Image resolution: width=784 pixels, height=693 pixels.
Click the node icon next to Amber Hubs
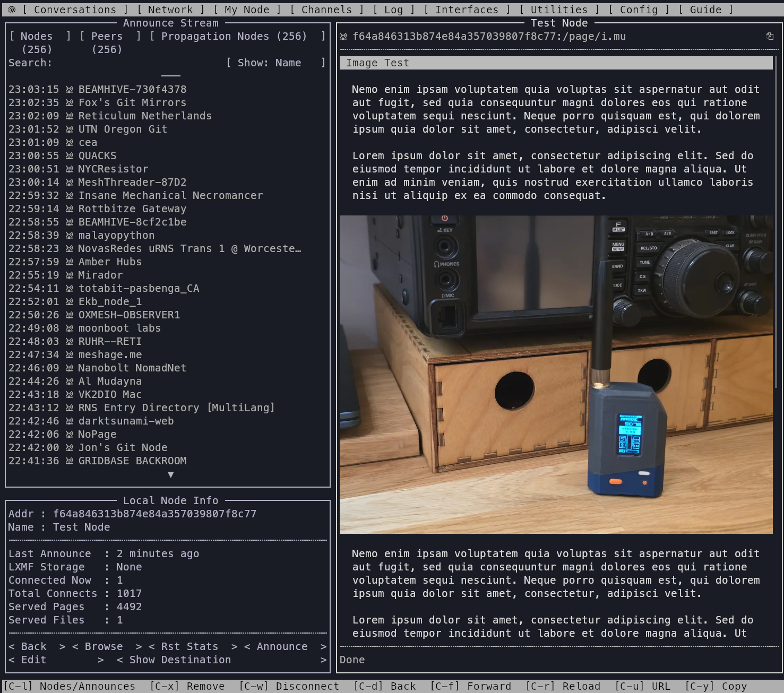coord(69,262)
